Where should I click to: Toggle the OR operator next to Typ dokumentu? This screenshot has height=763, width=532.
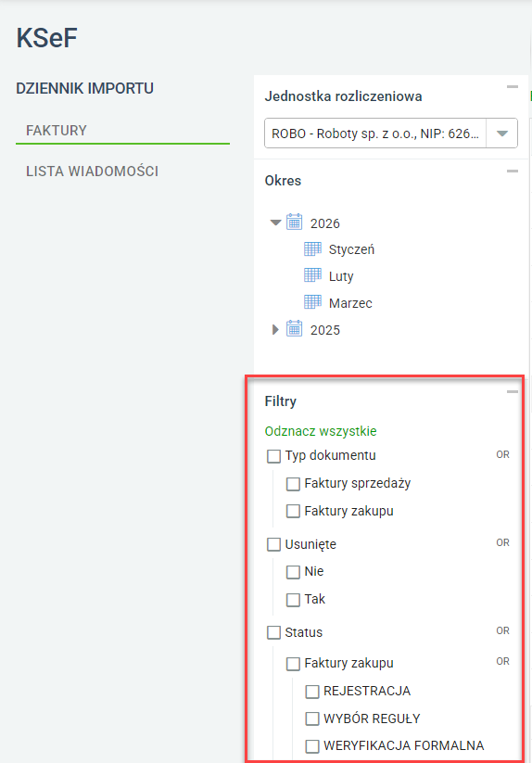click(503, 454)
